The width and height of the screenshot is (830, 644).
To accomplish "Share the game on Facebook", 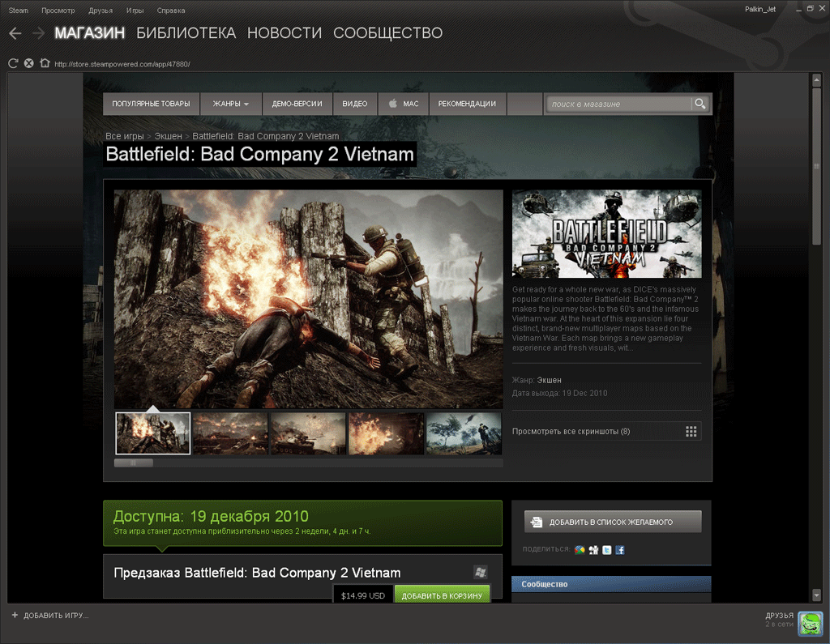I will (619, 550).
